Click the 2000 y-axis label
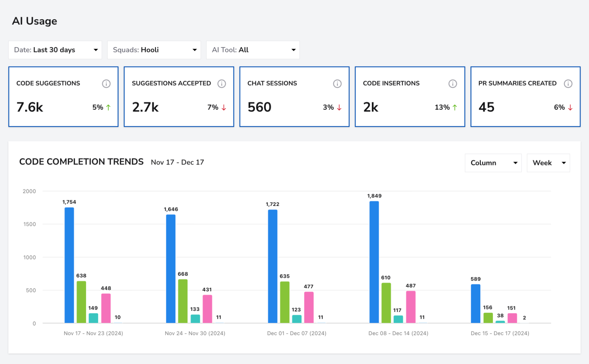The width and height of the screenshot is (589, 364). pos(29,191)
